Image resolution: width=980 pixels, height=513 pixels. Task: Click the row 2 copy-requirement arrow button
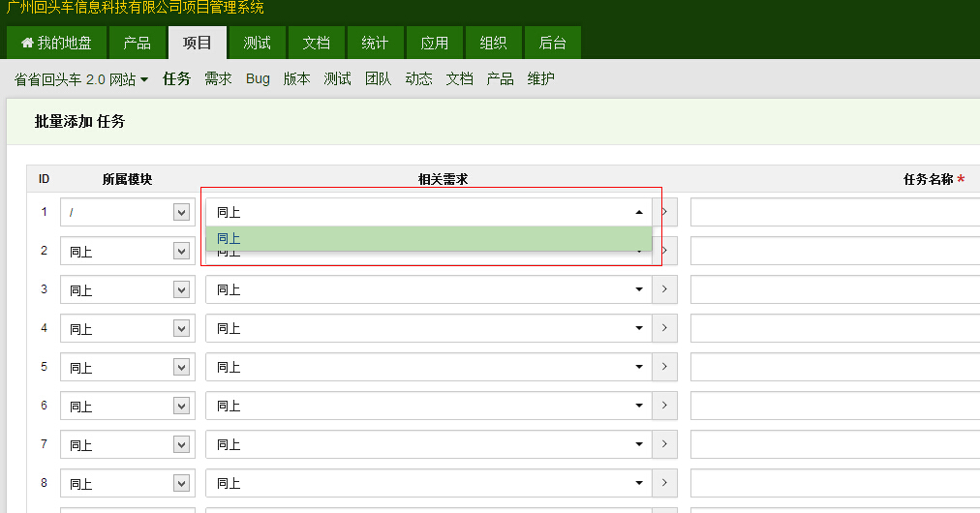point(664,252)
